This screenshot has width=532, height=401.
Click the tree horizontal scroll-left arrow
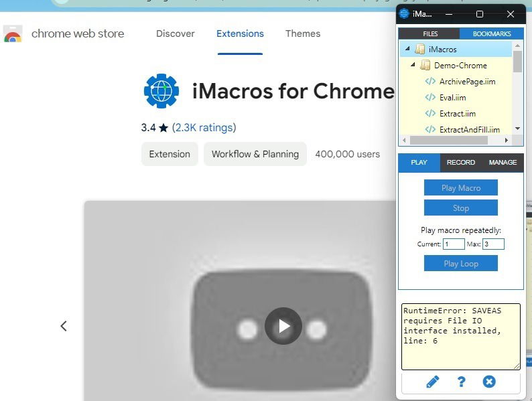click(x=404, y=140)
